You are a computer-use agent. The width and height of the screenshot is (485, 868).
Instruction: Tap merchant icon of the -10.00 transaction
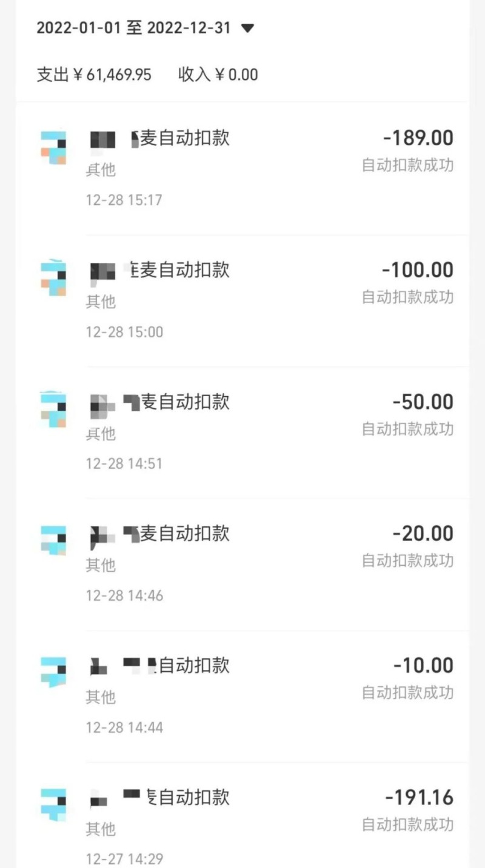coord(53,672)
